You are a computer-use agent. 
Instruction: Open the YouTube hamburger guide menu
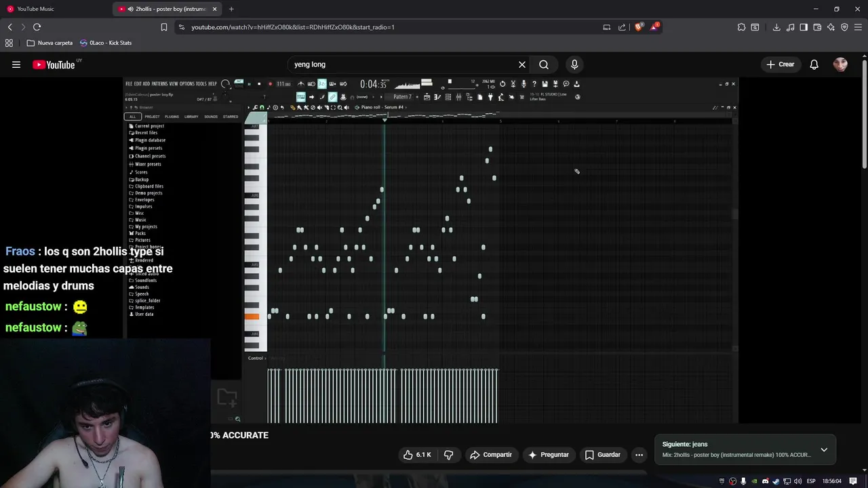16,64
